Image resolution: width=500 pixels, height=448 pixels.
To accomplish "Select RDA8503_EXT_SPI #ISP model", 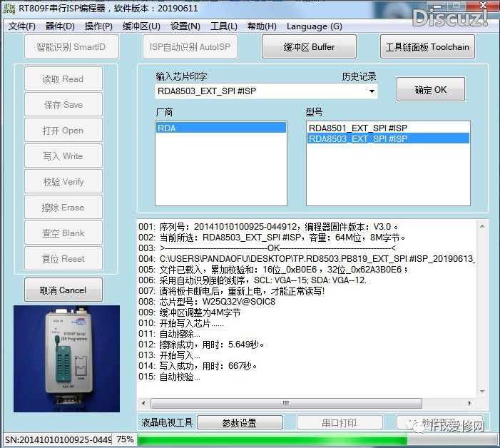I will pos(388,138).
